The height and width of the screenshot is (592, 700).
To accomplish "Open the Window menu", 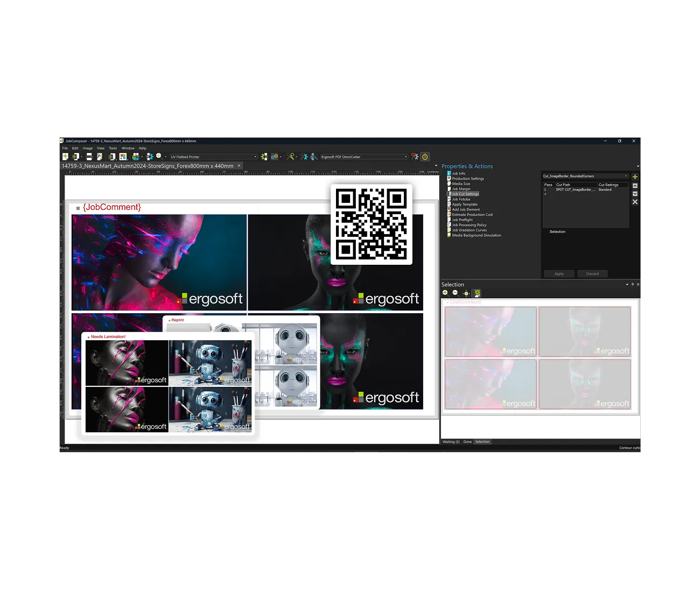I will (x=128, y=148).
